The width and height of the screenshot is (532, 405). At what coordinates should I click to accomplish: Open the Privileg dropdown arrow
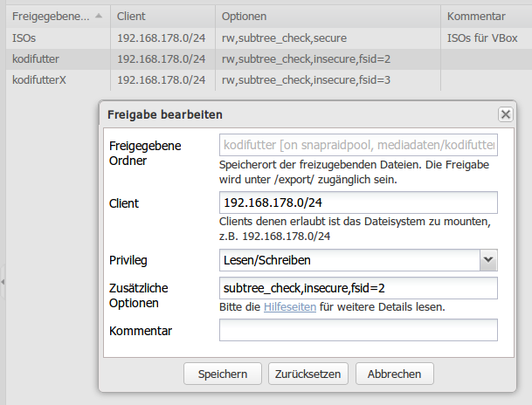pos(488,260)
